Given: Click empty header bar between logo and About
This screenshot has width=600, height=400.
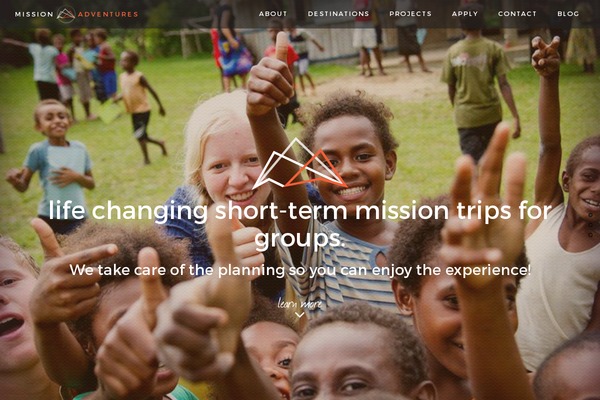Looking at the screenshot, I should coord(198,14).
